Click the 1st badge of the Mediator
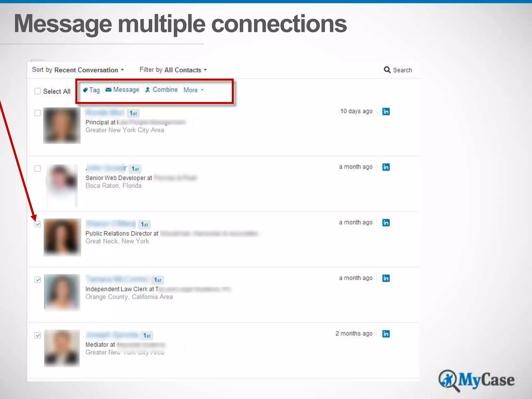The image size is (532, 399). click(x=147, y=336)
